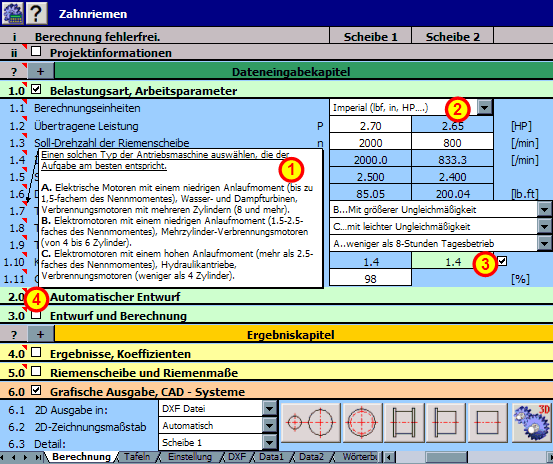553x464 pixels.
Task: Toggle Projektinformationen checkbox
Action: click(36, 51)
